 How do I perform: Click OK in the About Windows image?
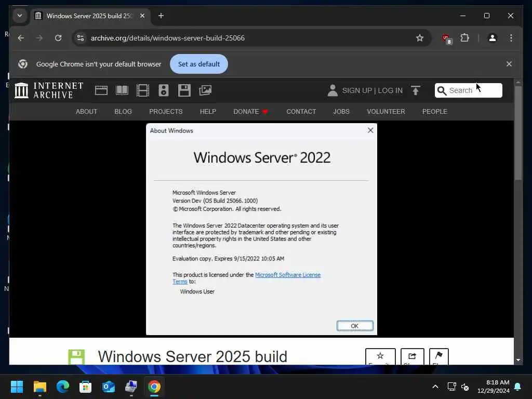pyautogui.click(x=355, y=326)
